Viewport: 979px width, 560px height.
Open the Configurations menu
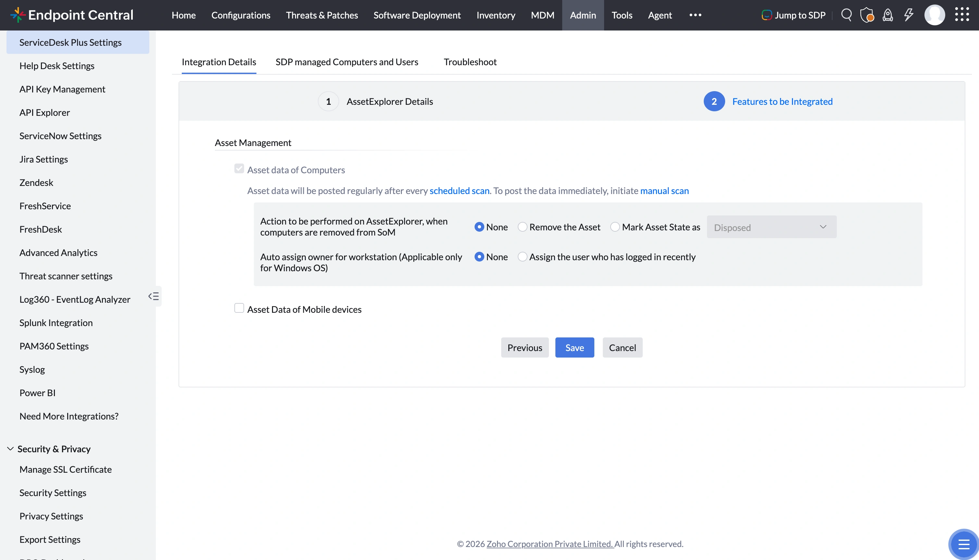[241, 15]
